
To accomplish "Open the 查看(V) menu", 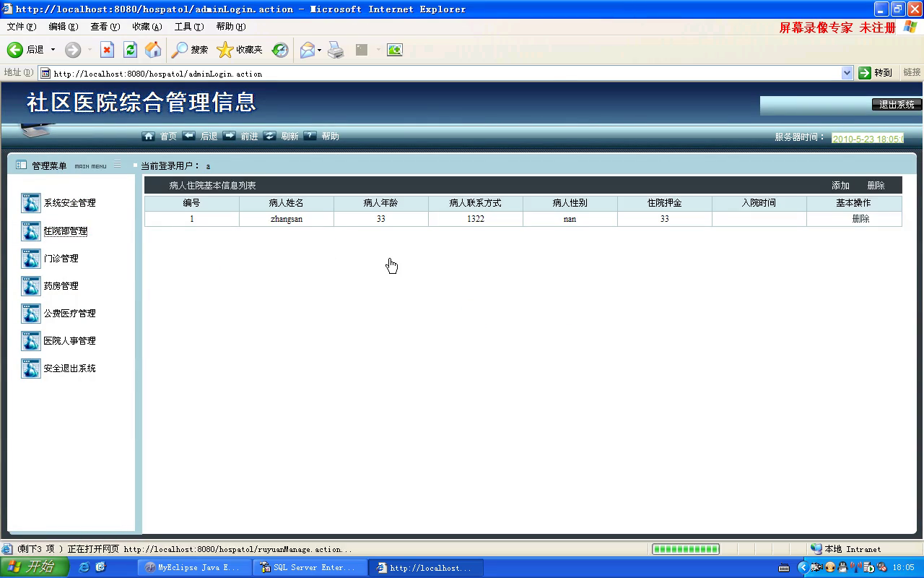I will (x=105, y=27).
